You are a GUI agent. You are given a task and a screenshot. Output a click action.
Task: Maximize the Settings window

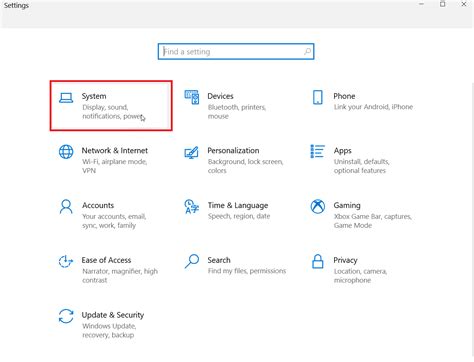(443, 4)
